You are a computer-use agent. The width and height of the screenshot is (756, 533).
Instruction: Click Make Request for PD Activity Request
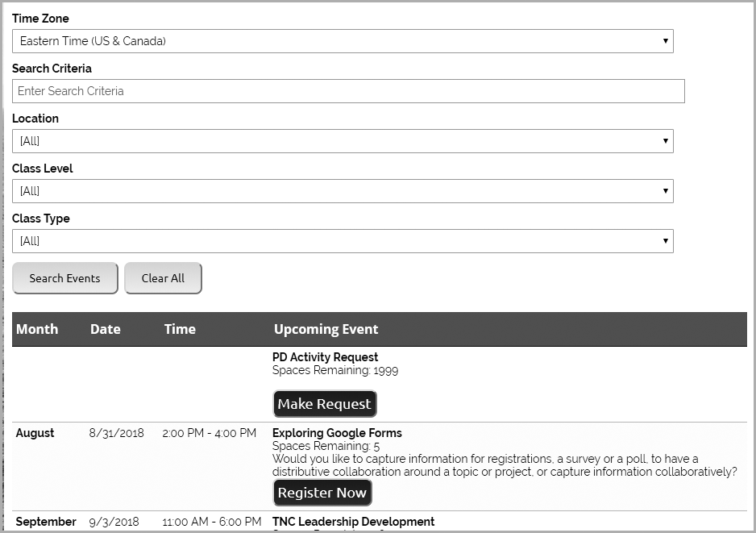(325, 403)
